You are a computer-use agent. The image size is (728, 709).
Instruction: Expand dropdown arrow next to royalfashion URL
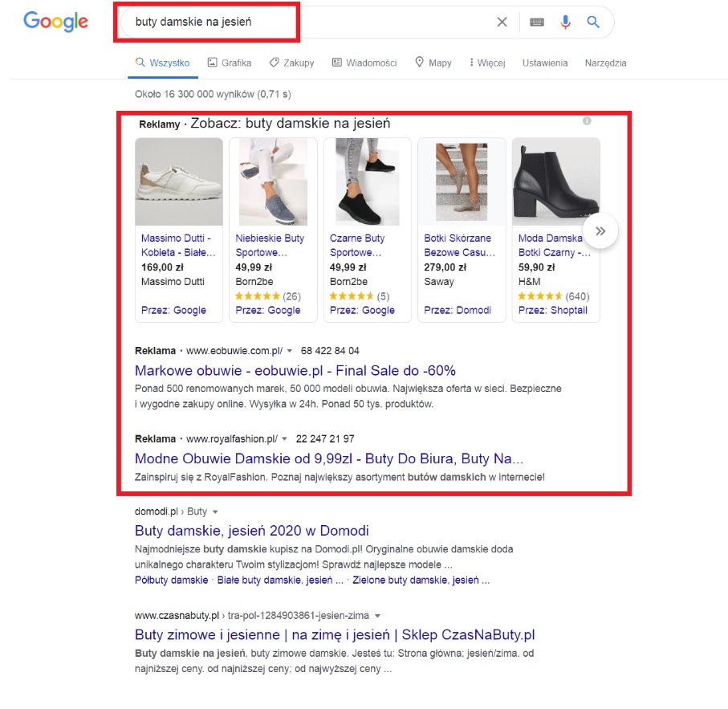(x=284, y=439)
